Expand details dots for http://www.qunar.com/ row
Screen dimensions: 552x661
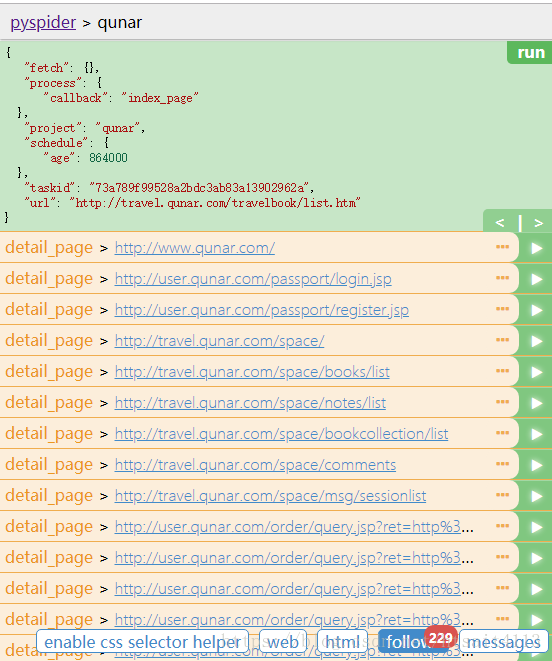click(502, 247)
